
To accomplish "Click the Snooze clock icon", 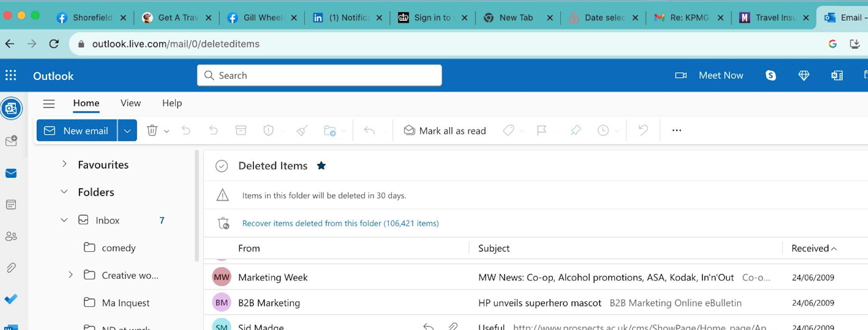I will (x=603, y=130).
